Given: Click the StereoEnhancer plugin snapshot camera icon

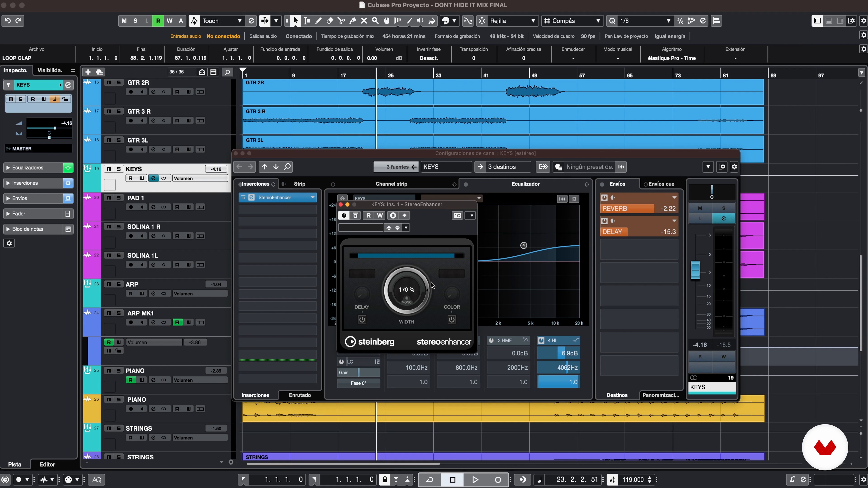Looking at the screenshot, I should tap(457, 216).
